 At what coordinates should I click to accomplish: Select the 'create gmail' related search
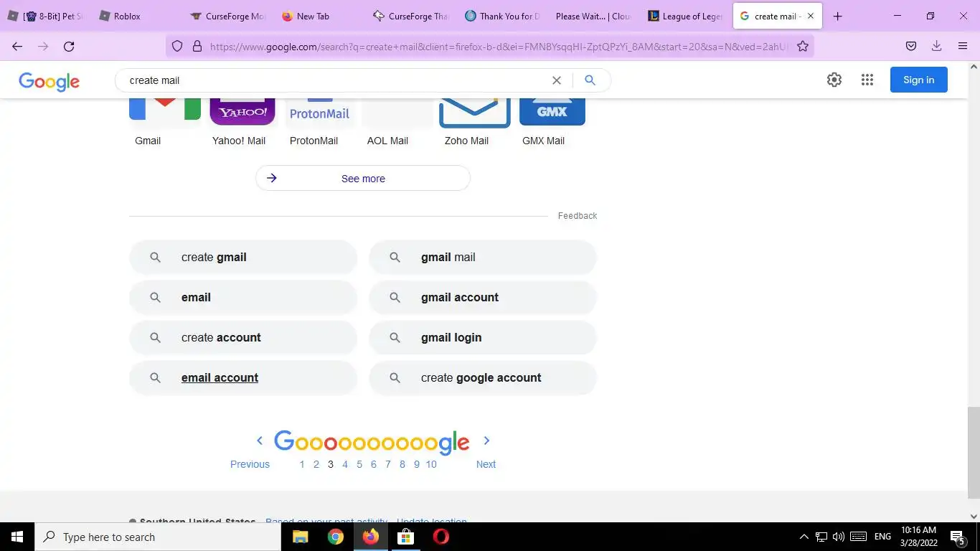[243, 257]
